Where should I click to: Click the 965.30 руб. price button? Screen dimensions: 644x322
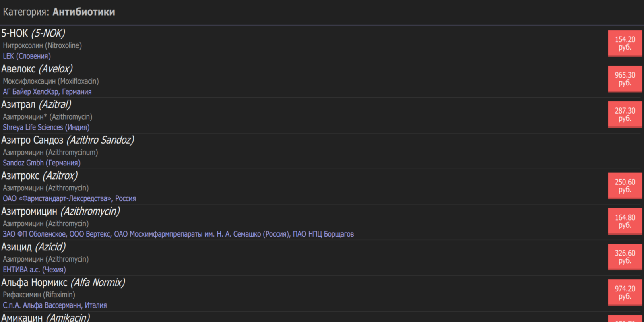(625, 79)
